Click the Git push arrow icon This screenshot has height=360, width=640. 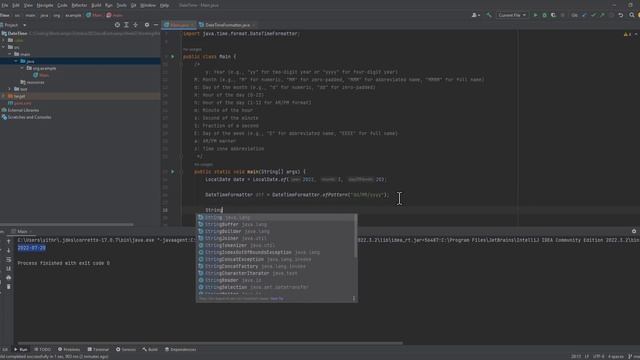[602, 15]
